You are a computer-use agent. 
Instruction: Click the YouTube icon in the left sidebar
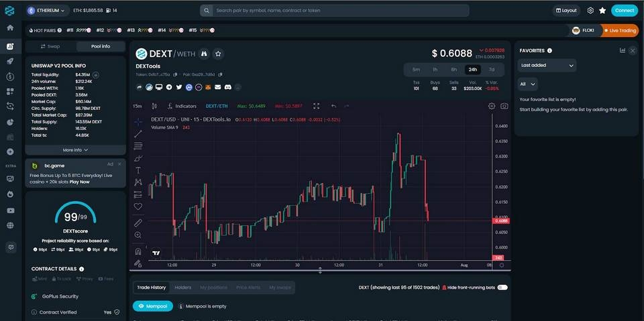(10, 210)
